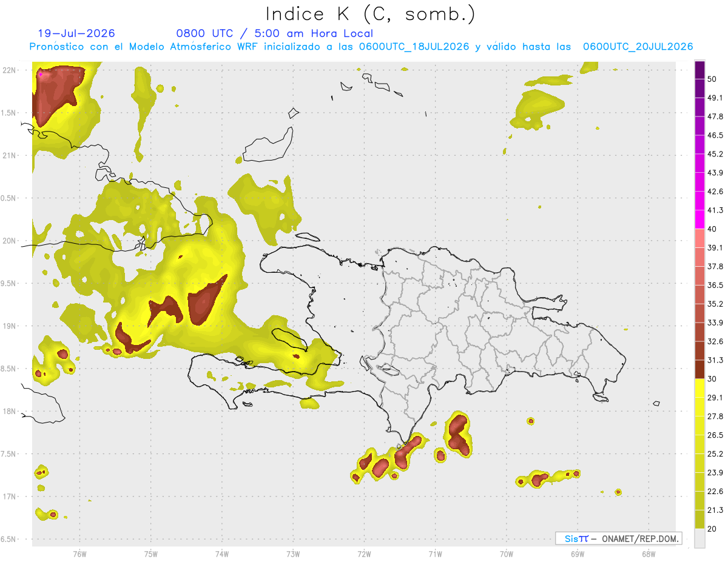Click the "27.8" value on the color scale
Screen dimensions: 728x562
tap(715, 416)
